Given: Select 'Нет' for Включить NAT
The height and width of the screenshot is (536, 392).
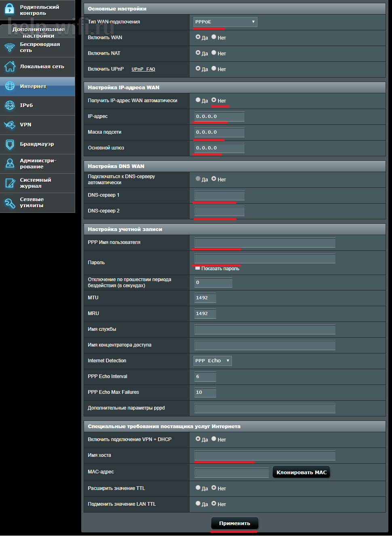Looking at the screenshot, I should tap(214, 53).
